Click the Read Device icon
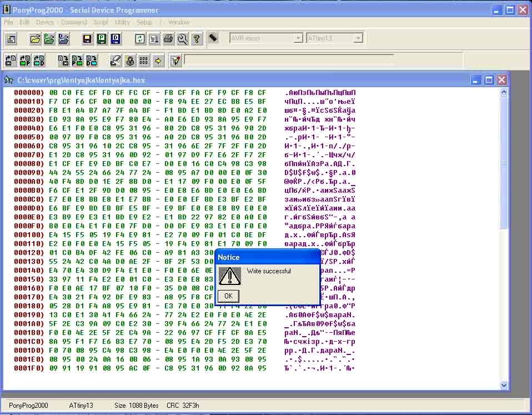Viewport: 532px width, 415px height. point(11,61)
